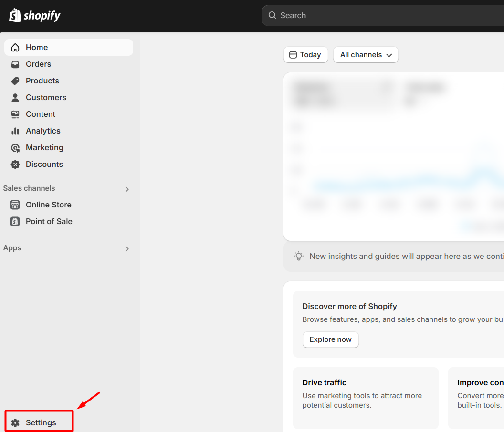Open the Home menu item

(69, 48)
